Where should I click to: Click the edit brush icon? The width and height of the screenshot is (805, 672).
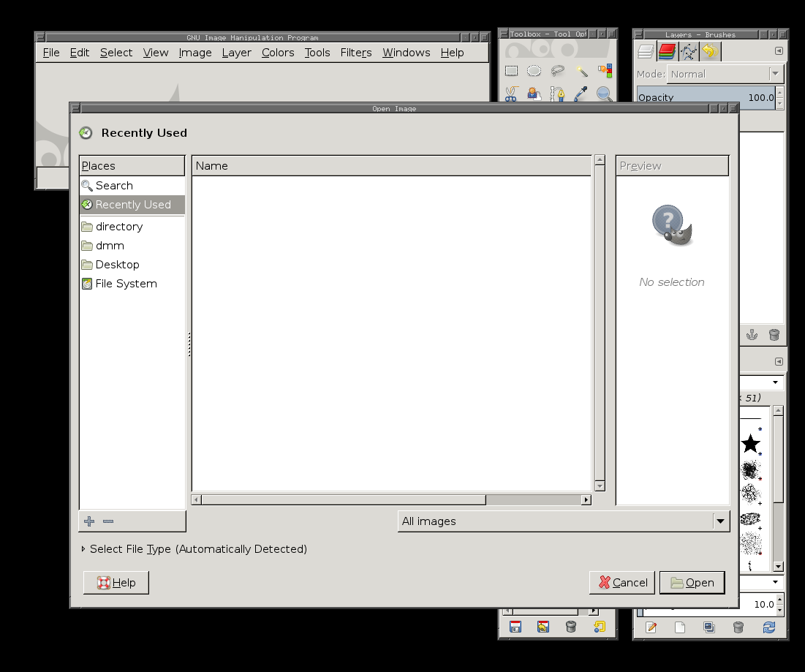click(651, 627)
